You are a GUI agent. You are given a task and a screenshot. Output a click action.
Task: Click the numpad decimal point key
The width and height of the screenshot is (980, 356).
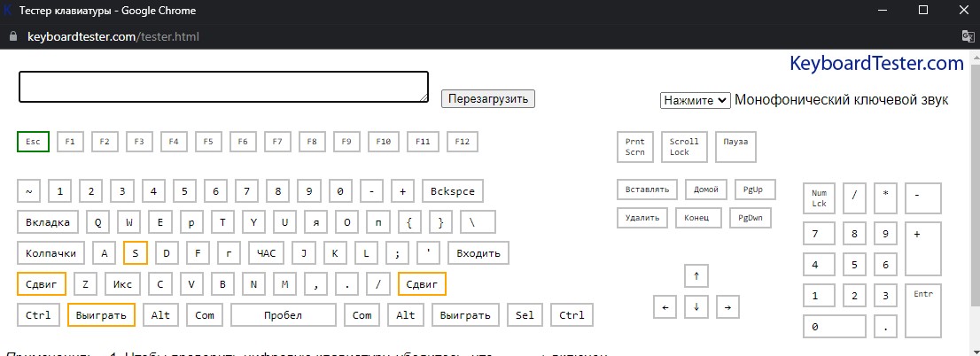[885, 326]
